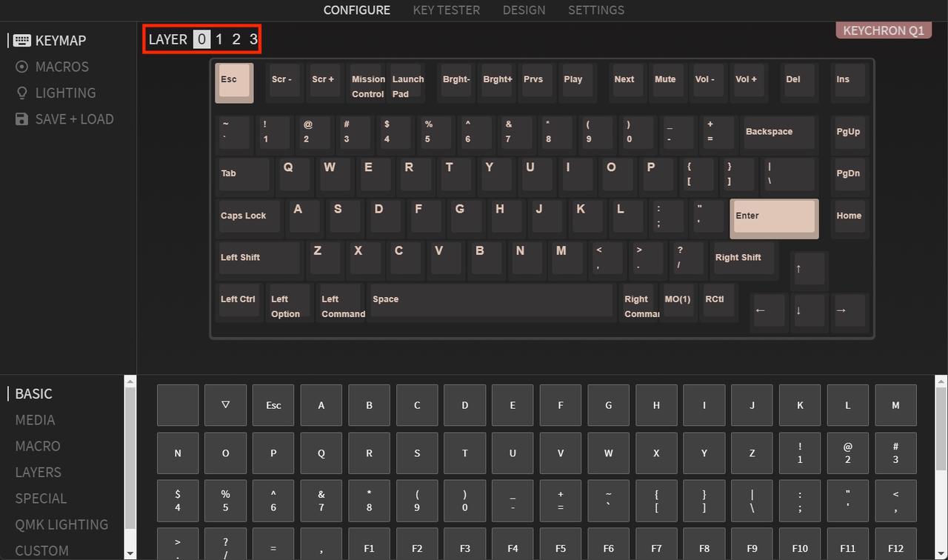Switch to Layer 2

(236, 39)
